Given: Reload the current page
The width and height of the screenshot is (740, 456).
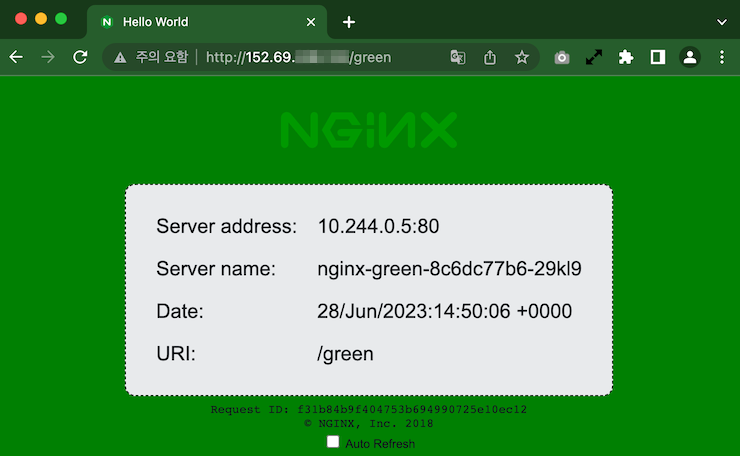Looking at the screenshot, I should (80, 58).
